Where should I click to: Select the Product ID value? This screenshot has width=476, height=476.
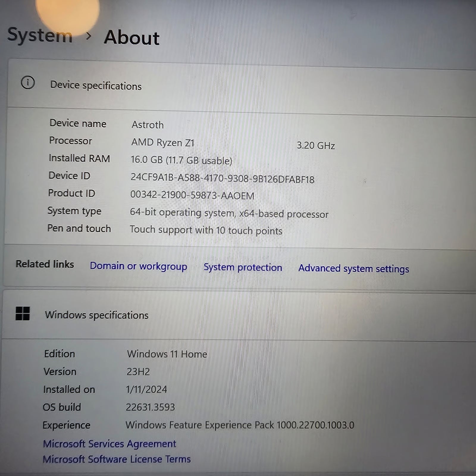192,196
